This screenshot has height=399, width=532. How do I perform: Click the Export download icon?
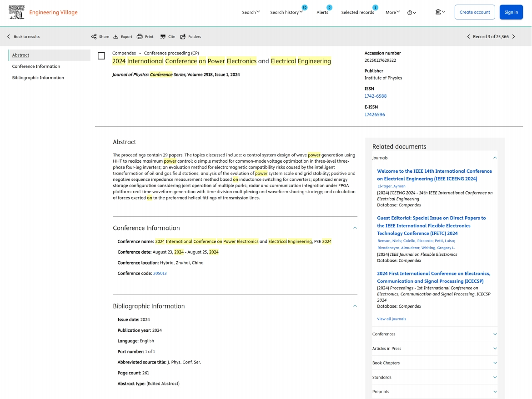[116, 37]
